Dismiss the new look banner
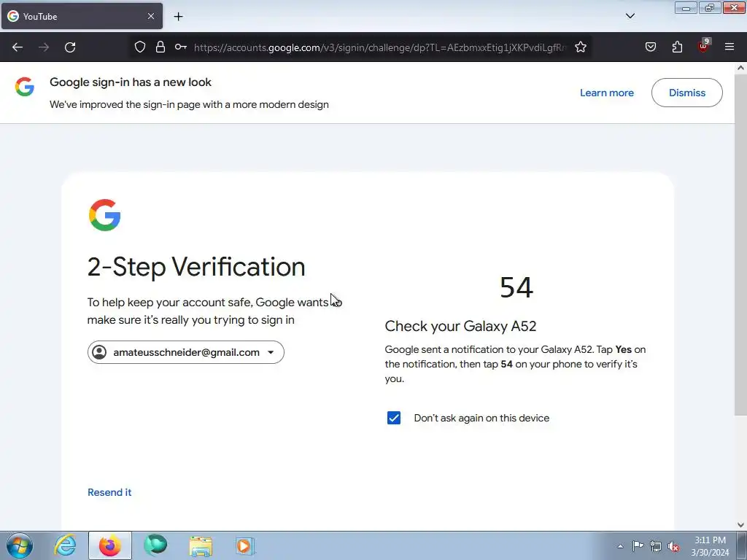This screenshot has height=560, width=747. tap(686, 93)
